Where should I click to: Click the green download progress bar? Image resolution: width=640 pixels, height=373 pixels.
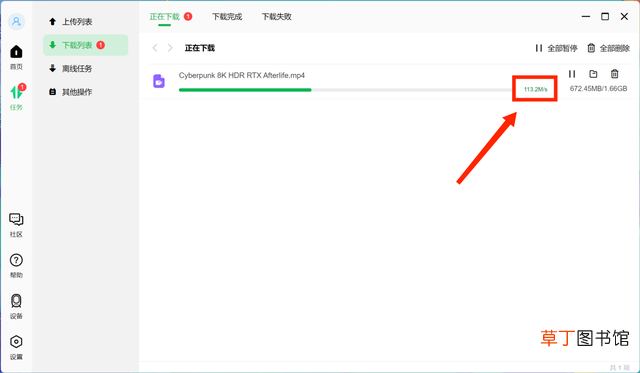coord(245,90)
